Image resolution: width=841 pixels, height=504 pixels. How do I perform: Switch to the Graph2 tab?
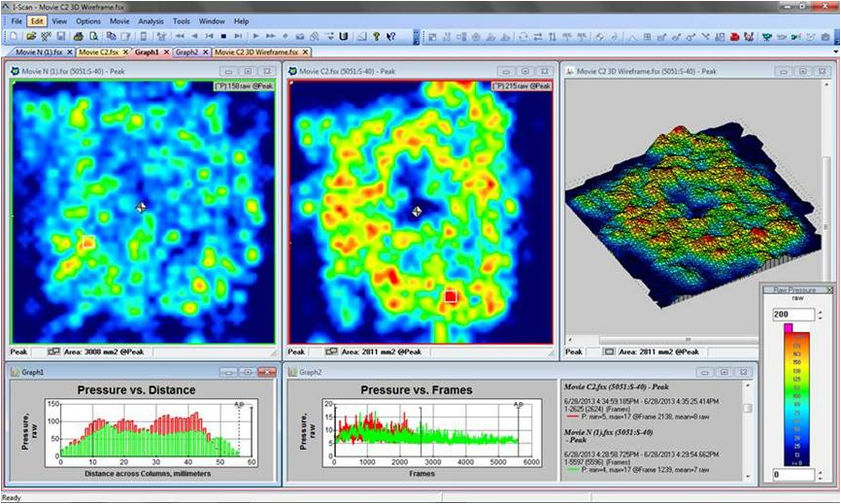(x=186, y=52)
